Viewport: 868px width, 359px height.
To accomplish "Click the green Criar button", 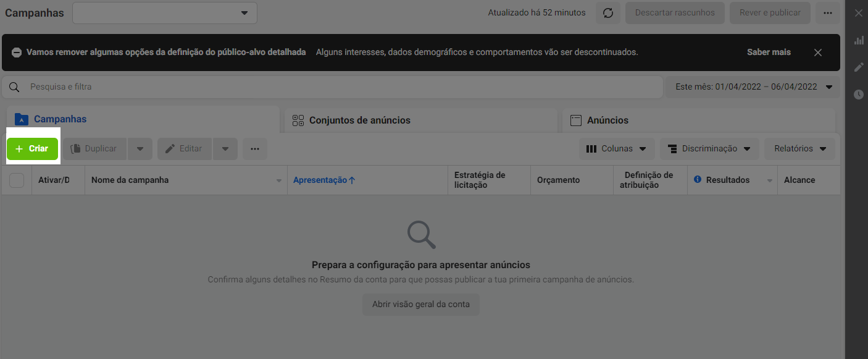I will coord(32,149).
